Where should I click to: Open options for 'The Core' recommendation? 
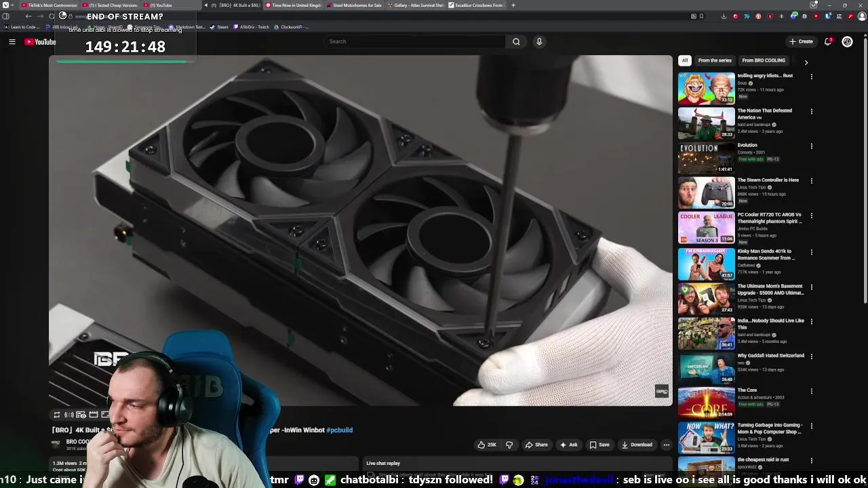click(811, 391)
